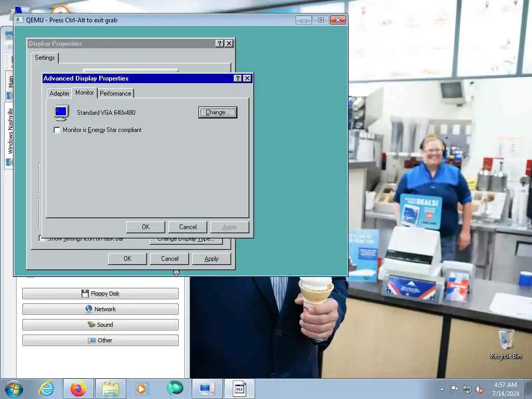The height and width of the screenshot is (399, 532).
Task: Click OK in Advanced Display Properties
Action: click(x=145, y=227)
